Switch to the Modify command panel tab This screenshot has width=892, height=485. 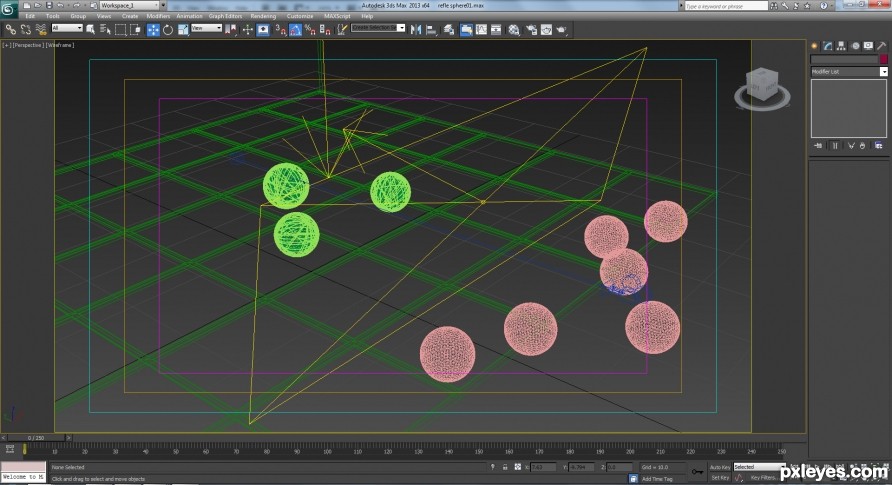(x=828, y=46)
